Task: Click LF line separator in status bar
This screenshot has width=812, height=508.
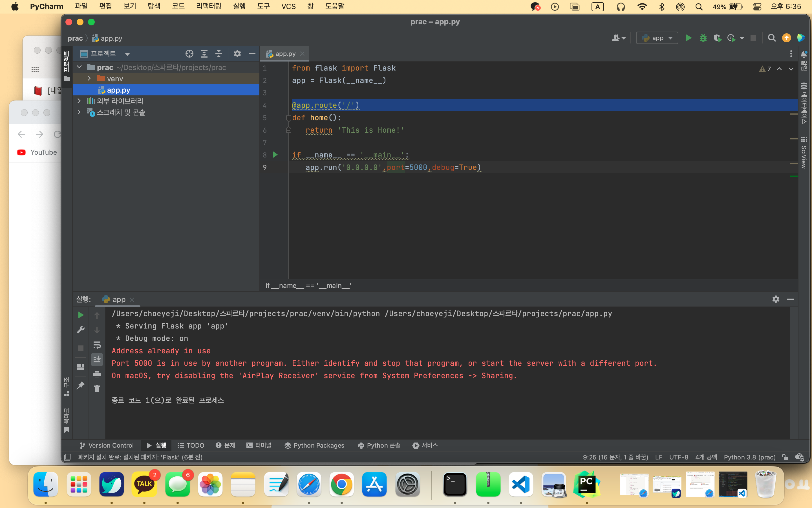Action: click(658, 457)
